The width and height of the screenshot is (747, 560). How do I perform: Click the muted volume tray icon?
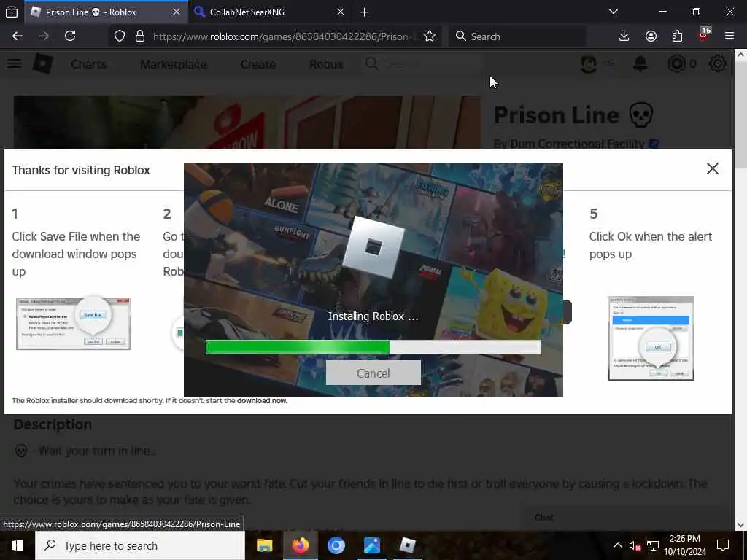pos(635,546)
